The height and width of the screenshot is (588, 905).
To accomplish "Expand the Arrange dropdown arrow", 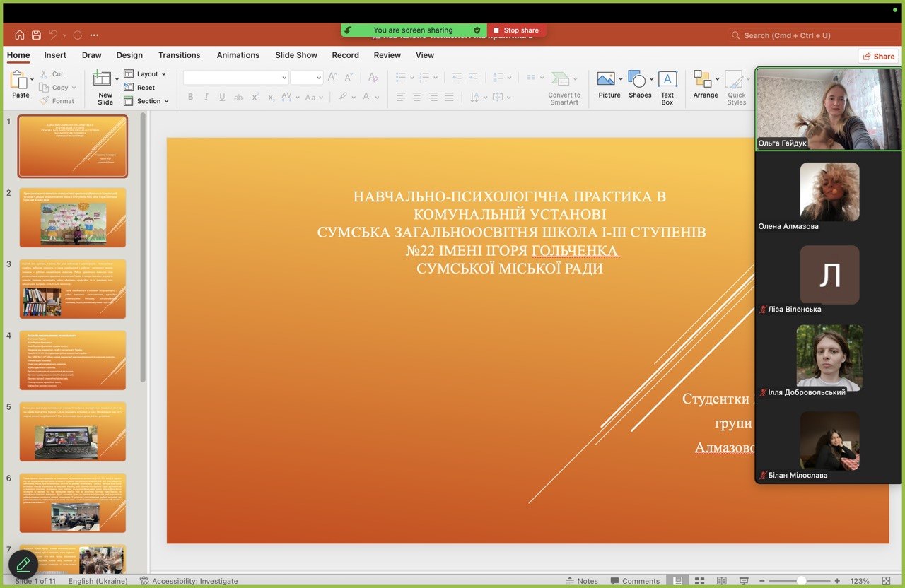I will [x=717, y=78].
